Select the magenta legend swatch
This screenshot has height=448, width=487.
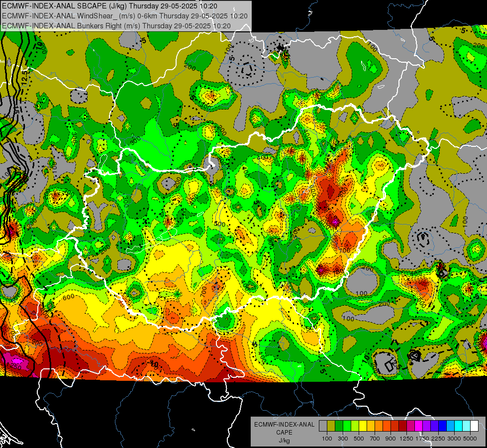[x=419, y=426]
